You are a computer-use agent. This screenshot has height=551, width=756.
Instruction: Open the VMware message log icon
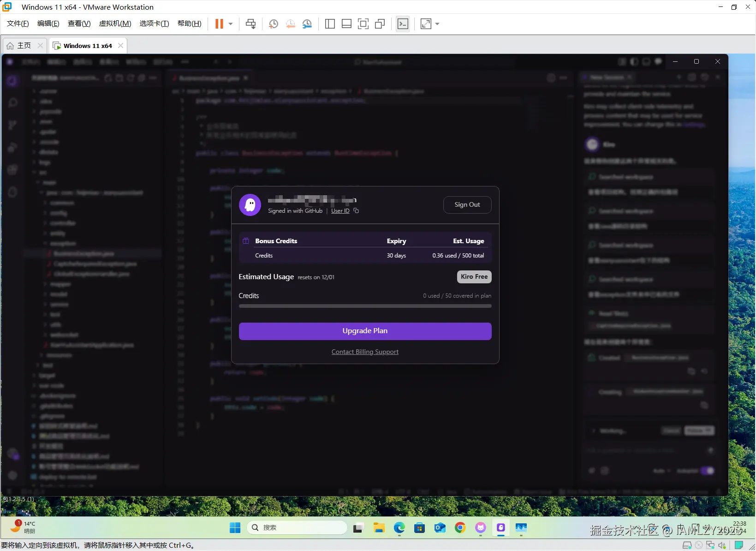pos(739,545)
